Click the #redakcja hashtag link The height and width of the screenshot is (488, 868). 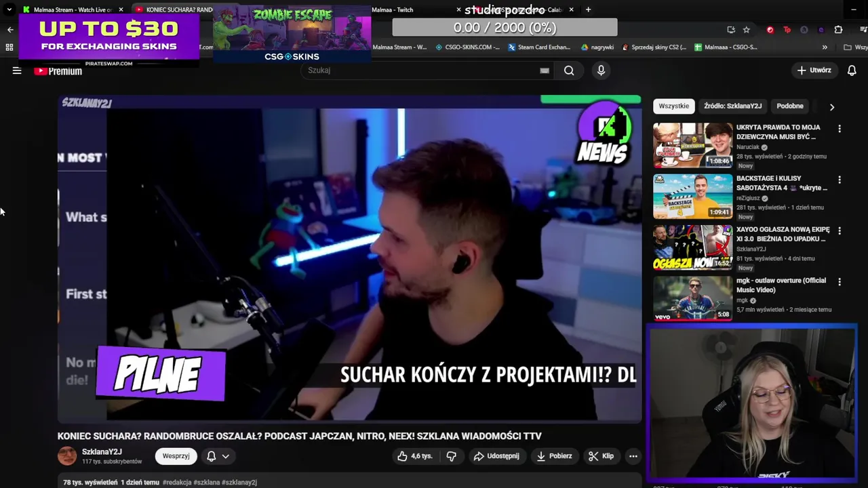coord(178,483)
